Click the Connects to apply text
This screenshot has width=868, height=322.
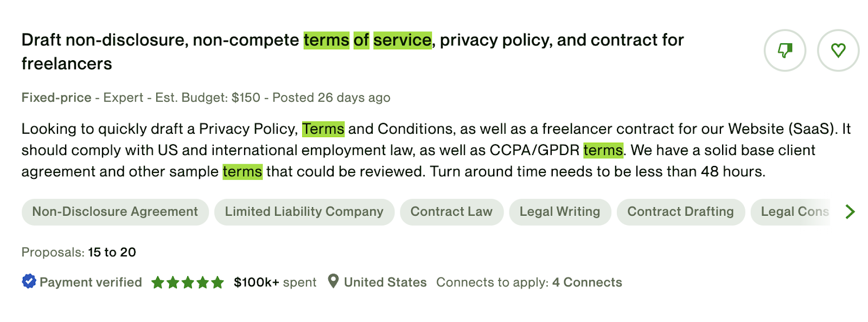click(x=529, y=282)
